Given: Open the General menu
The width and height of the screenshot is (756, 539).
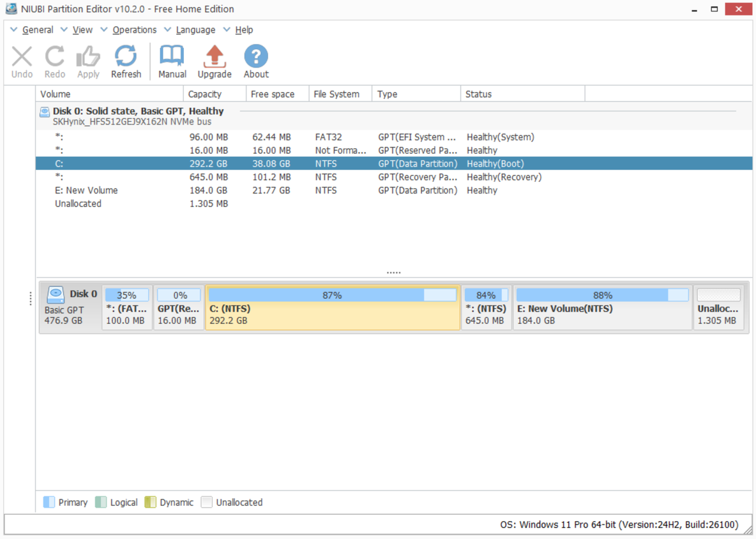Looking at the screenshot, I should click(38, 30).
